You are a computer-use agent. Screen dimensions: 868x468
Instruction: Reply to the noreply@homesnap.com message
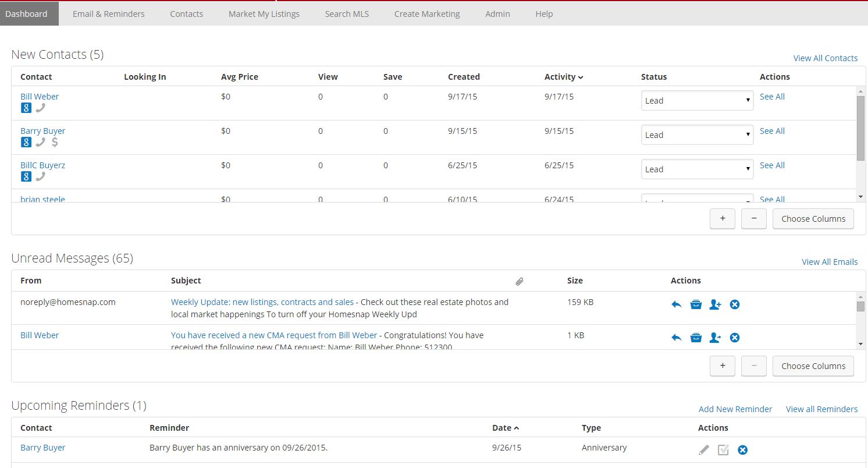pyautogui.click(x=676, y=304)
